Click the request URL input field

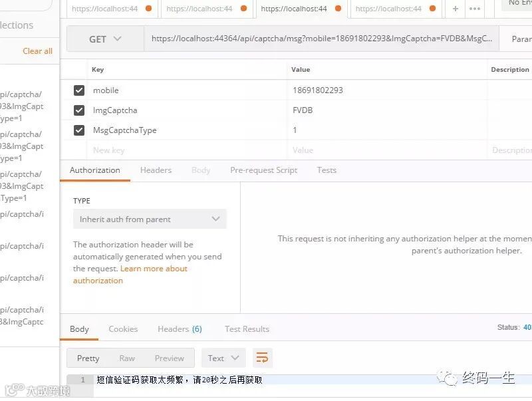[x=321, y=39]
